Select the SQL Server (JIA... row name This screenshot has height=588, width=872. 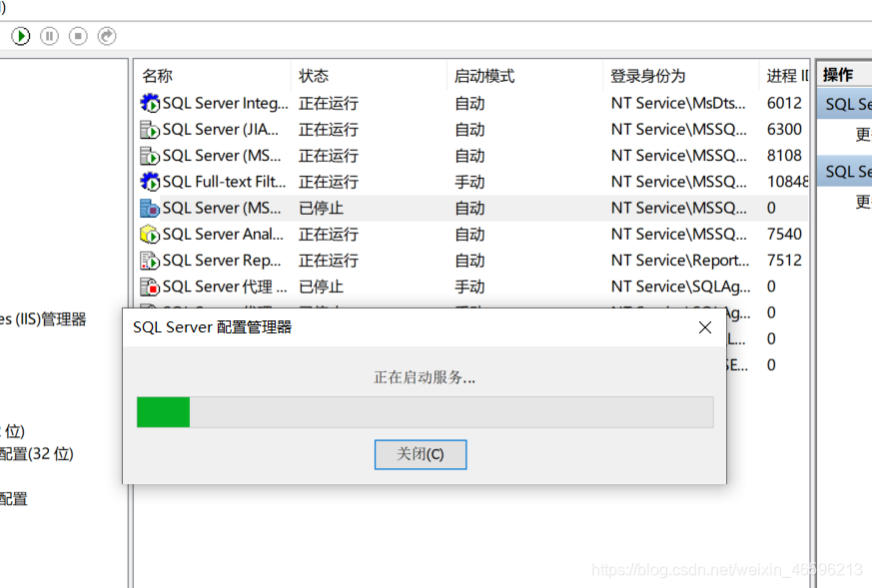pyautogui.click(x=221, y=130)
